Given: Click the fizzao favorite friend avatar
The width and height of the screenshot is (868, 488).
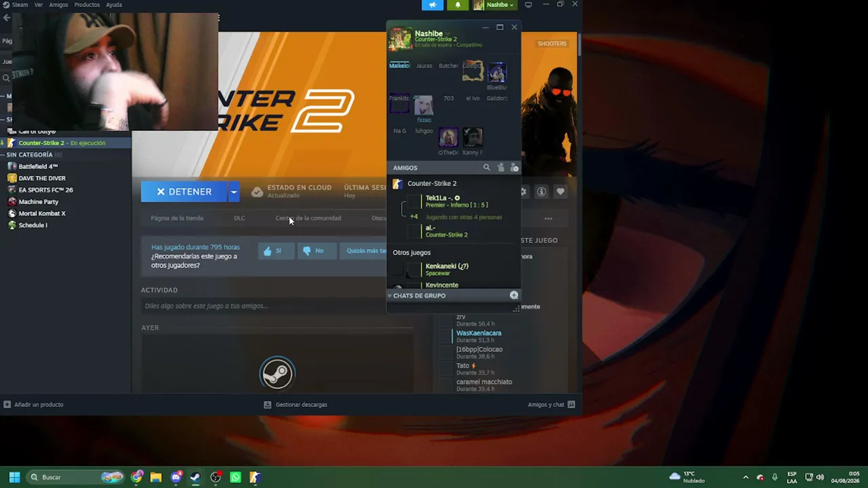Looking at the screenshot, I should click(424, 105).
